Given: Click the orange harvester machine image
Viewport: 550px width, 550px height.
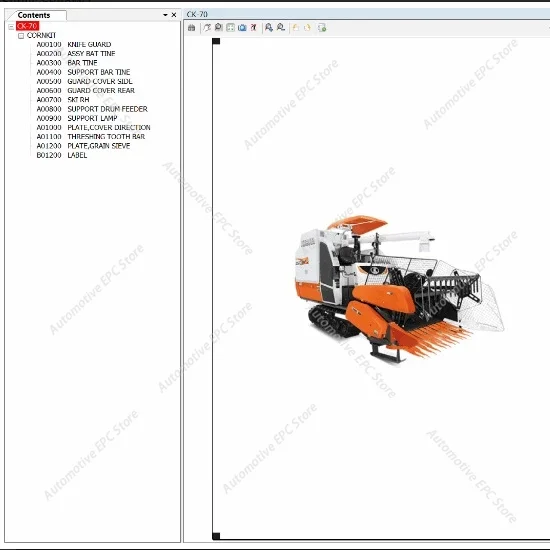Looking at the screenshot, I should click(x=400, y=290).
